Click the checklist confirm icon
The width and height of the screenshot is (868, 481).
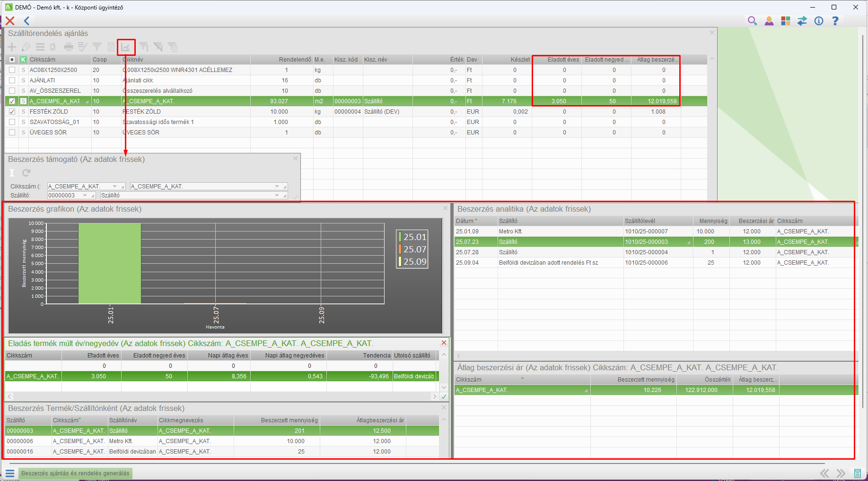(83, 47)
